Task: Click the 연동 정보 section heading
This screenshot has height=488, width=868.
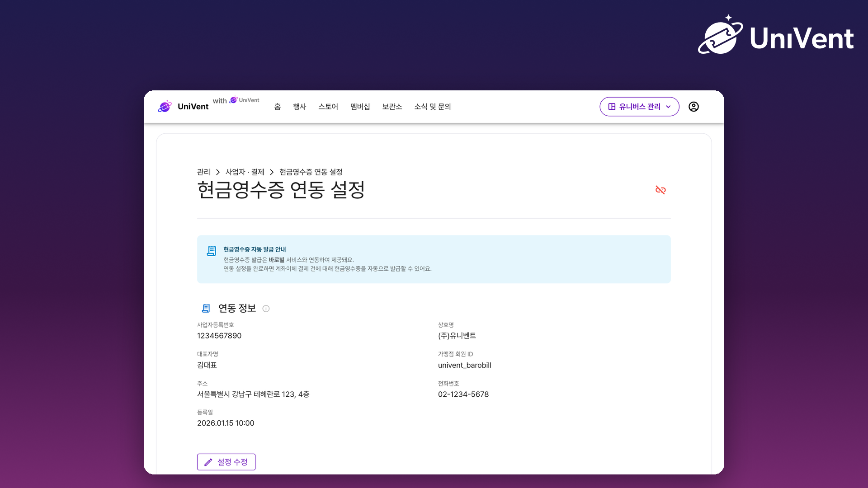Action: coord(237,308)
